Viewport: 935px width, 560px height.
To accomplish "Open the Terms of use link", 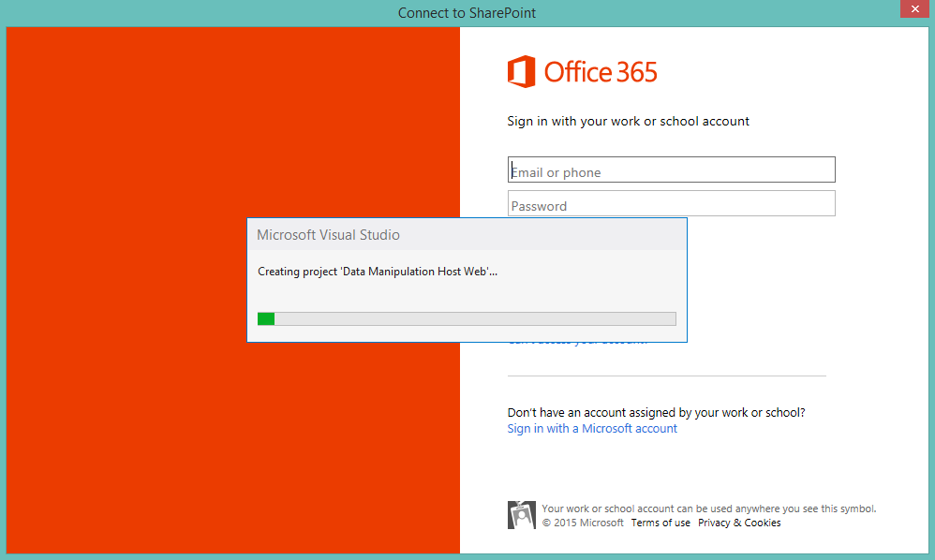I will [660, 523].
